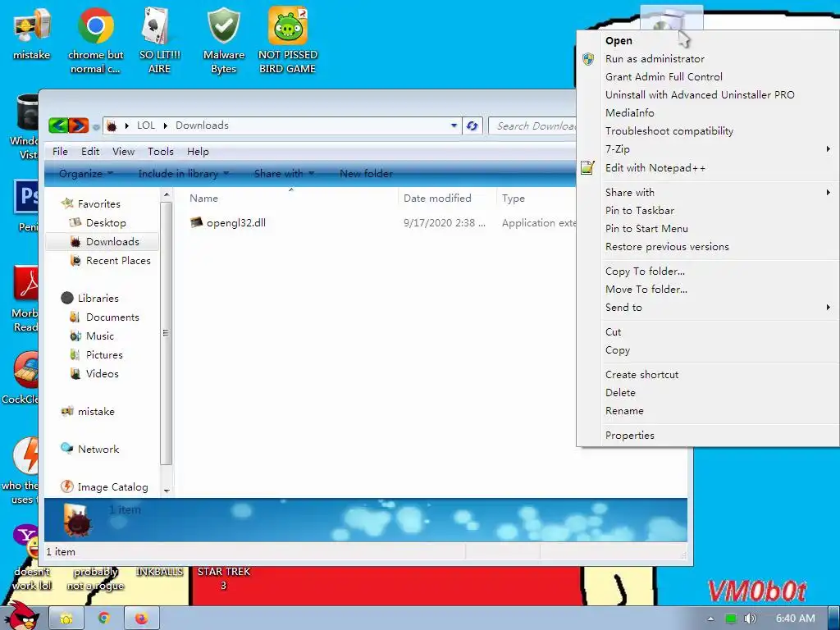Image resolution: width=840 pixels, height=630 pixels.
Task: Choose Run as administrator
Action: 708,59
